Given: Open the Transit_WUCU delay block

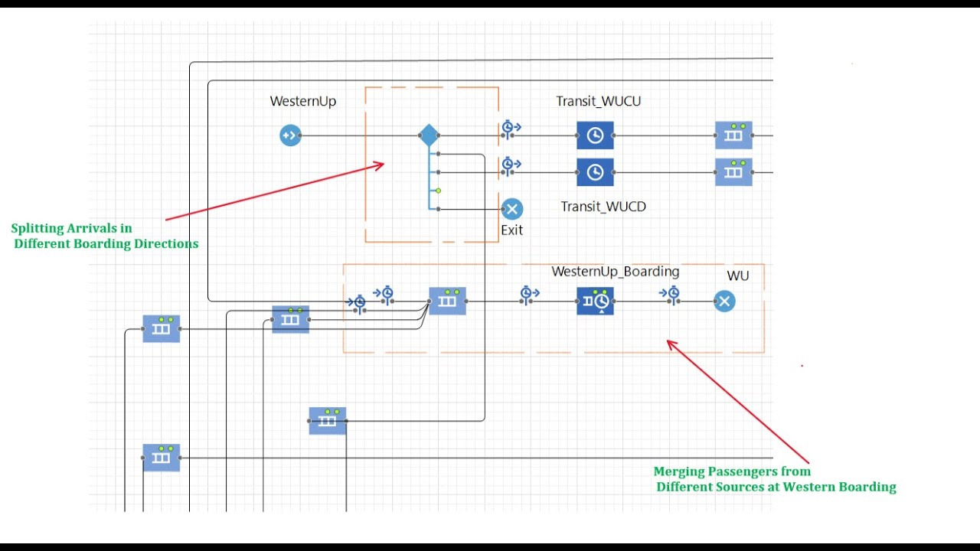Looking at the screenshot, I should point(595,135).
